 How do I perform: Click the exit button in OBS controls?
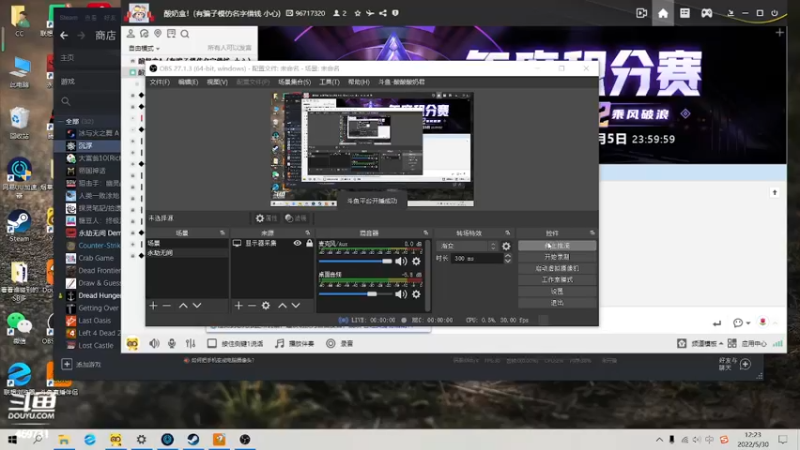[x=557, y=303]
